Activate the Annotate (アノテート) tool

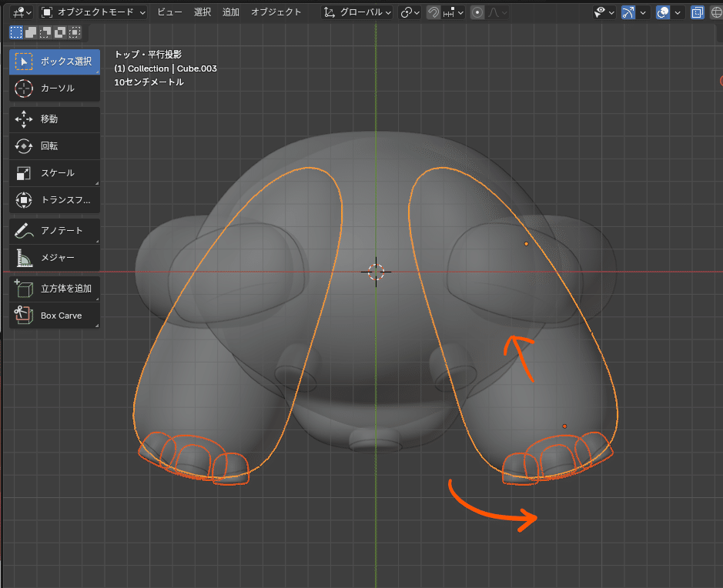click(x=55, y=230)
